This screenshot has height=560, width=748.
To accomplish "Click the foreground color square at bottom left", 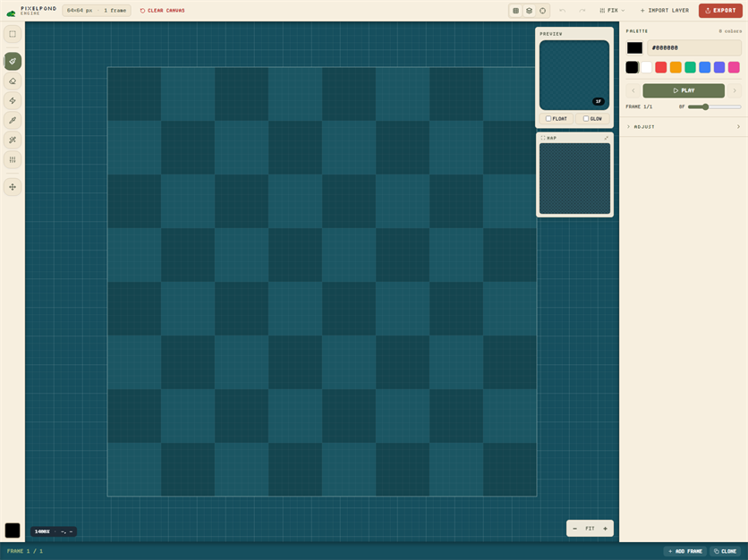I will (13, 530).
